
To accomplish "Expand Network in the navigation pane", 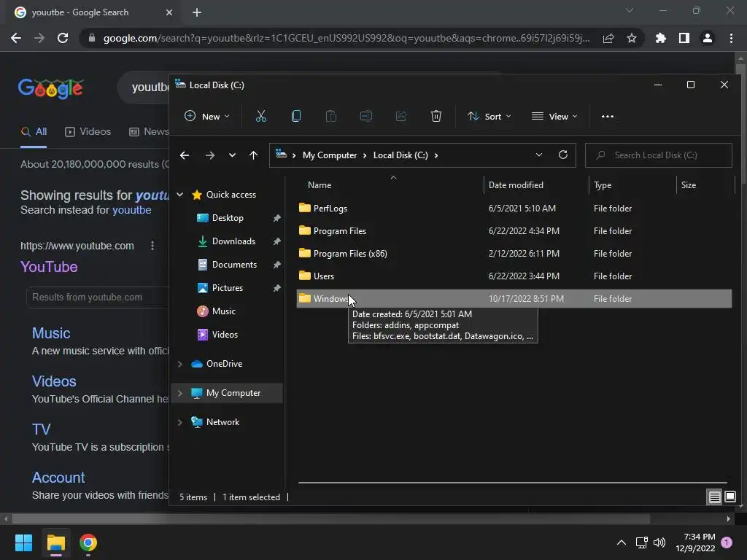I will click(x=180, y=422).
